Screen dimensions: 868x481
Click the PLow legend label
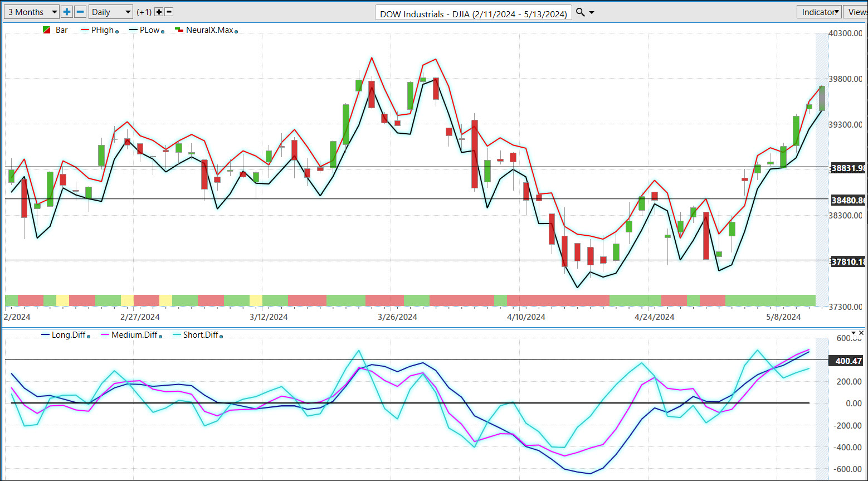(x=150, y=30)
